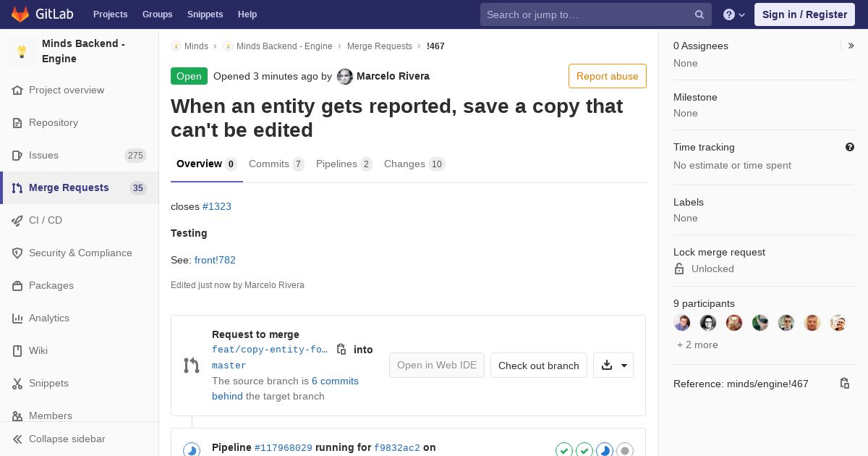Expand '+ 2 more' participants
Screen dimensions: 868x456
[697, 345]
